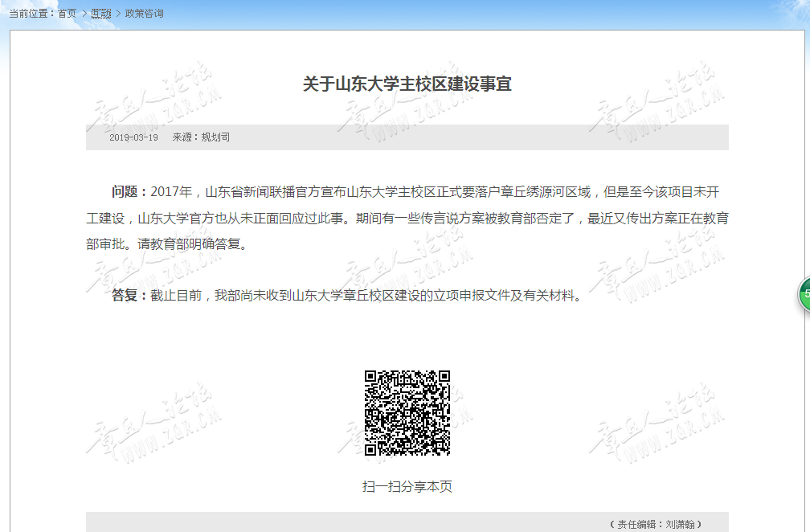Viewport: 810px width, 532px height.
Task: Go to 首页 in the breadcrumb
Action: (x=67, y=14)
